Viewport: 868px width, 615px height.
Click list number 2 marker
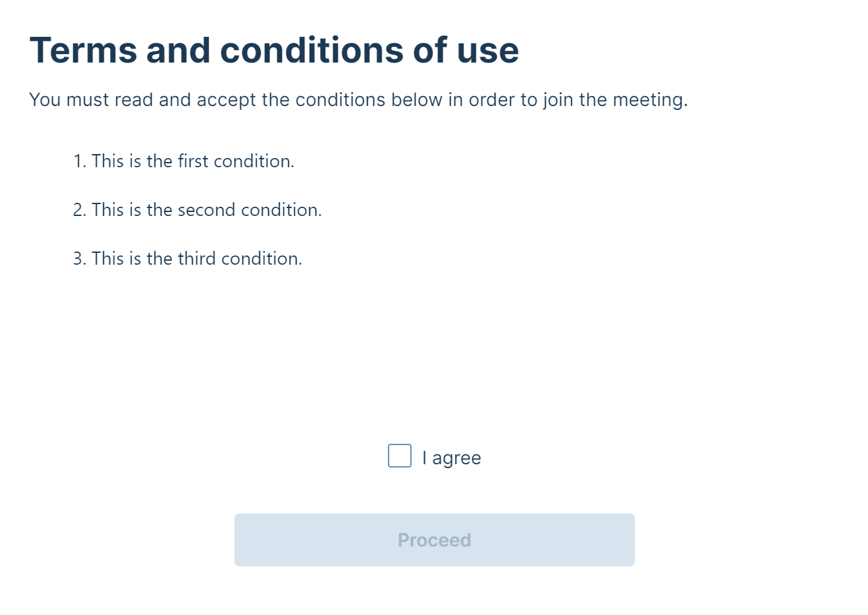pyautogui.click(x=79, y=210)
